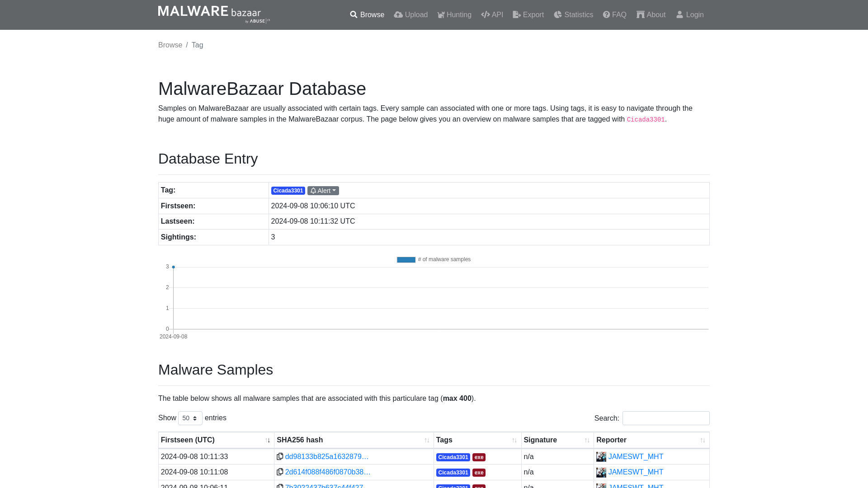This screenshot has height=488, width=868.
Task: Click the Cicada3301 tag on first sample
Action: pos(453,456)
